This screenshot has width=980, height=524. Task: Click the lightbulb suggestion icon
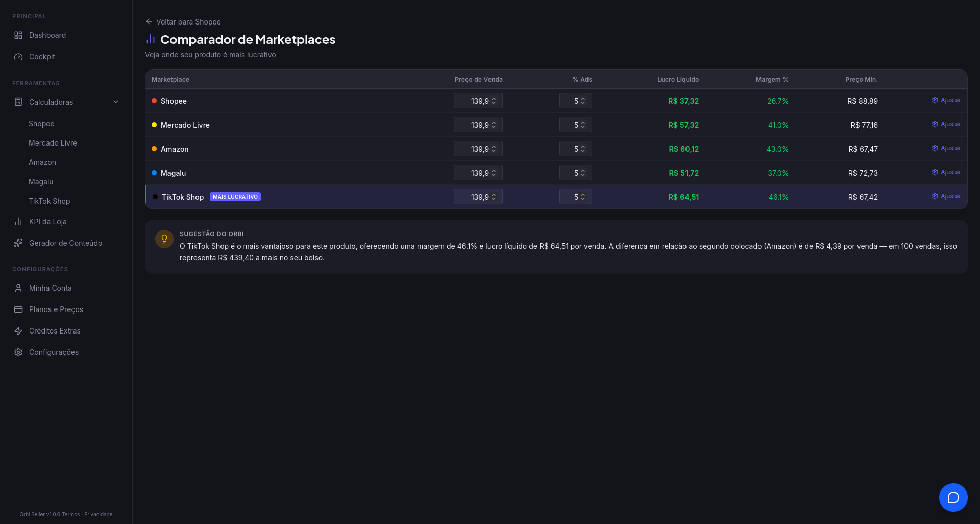pyautogui.click(x=164, y=239)
